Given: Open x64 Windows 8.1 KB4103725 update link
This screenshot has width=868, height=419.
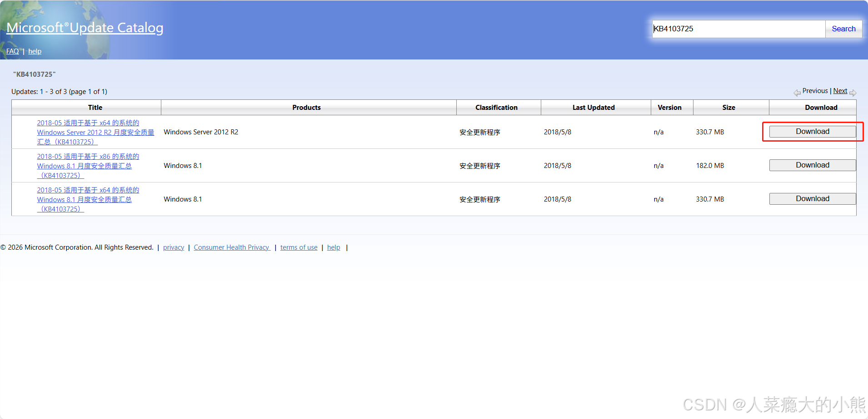Looking at the screenshot, I should pyautogui.click(x=88, y=199).
